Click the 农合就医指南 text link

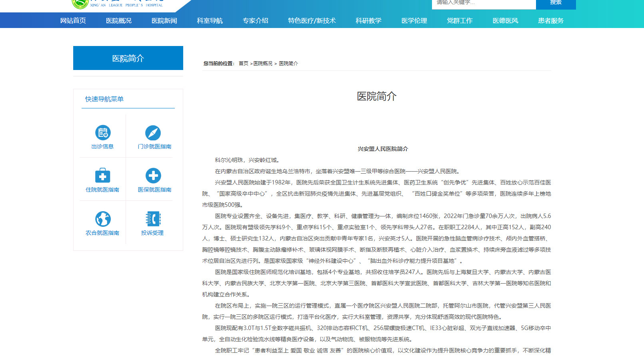click(x=102, y=233)
